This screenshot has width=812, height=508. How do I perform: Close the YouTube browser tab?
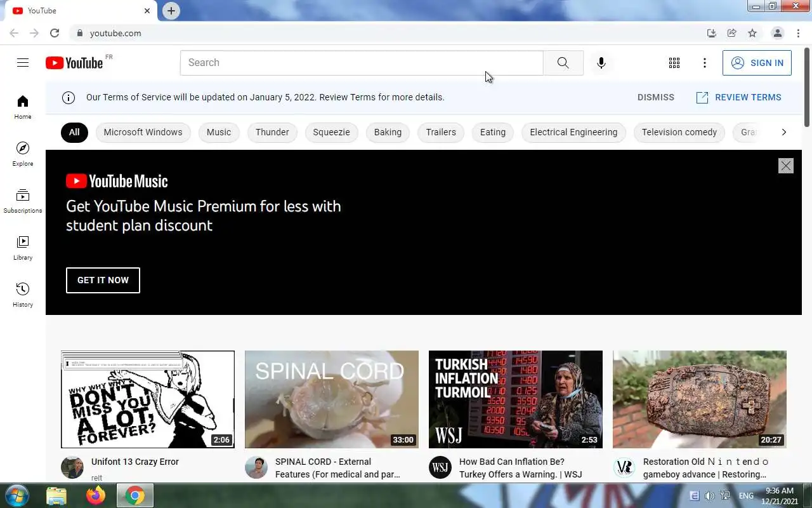click(x=147, y=11)
